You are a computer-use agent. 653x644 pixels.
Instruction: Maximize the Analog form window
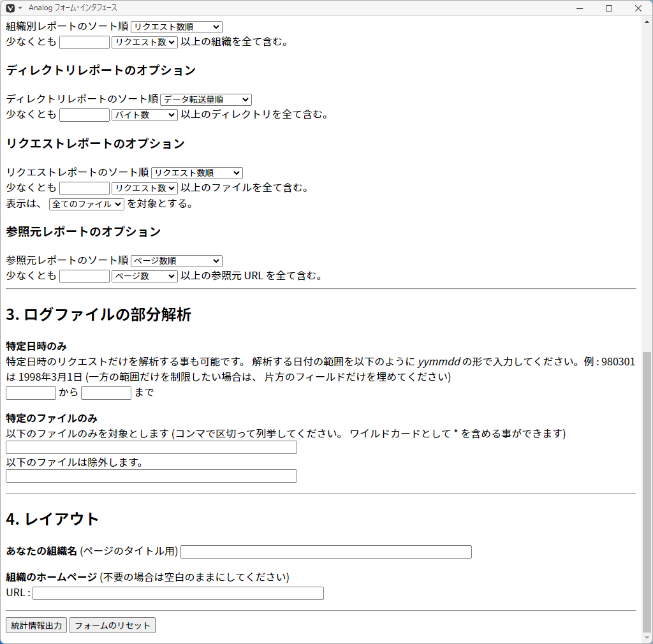(609, 8)
